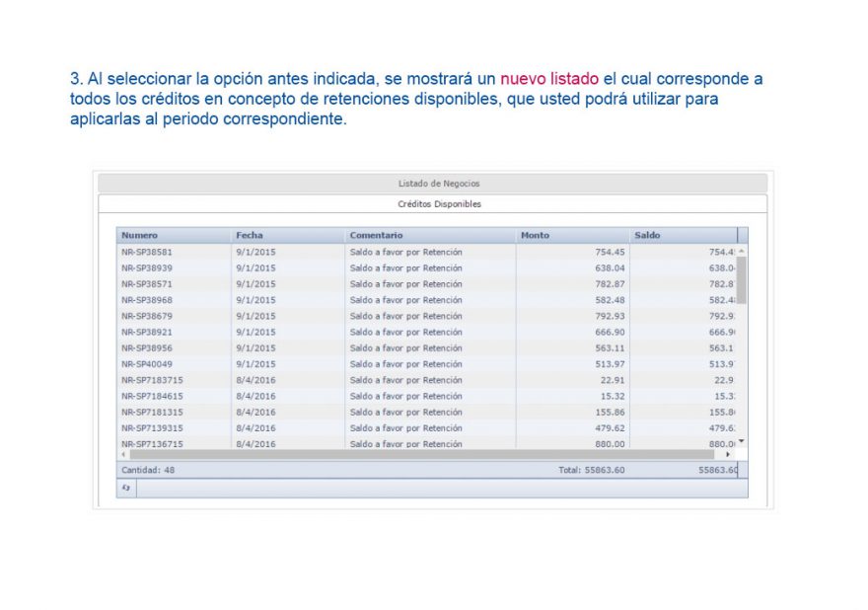
Task: Click the Monto value 754.45
Action: (610, 252)
